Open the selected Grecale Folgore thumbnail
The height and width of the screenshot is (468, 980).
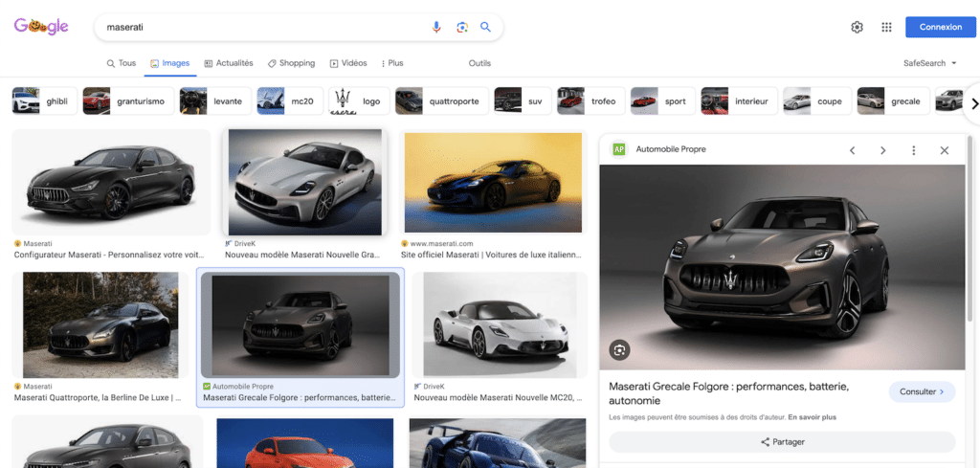click(301, 324)
